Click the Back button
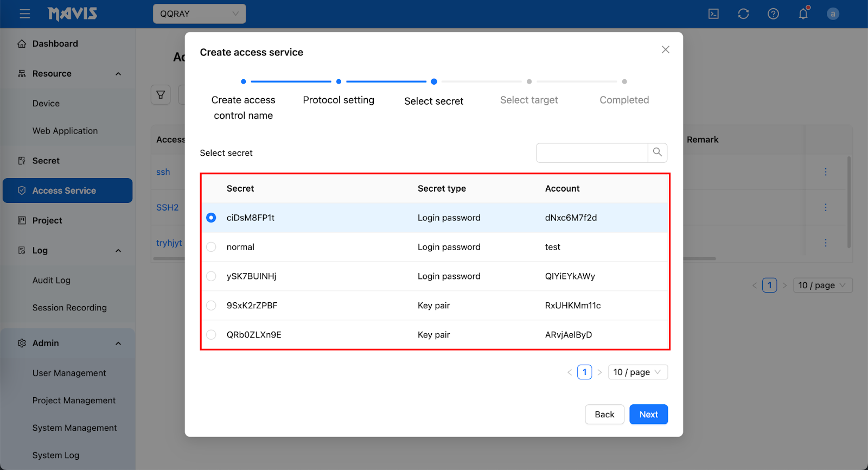868x470 pixels. [604, 415]
